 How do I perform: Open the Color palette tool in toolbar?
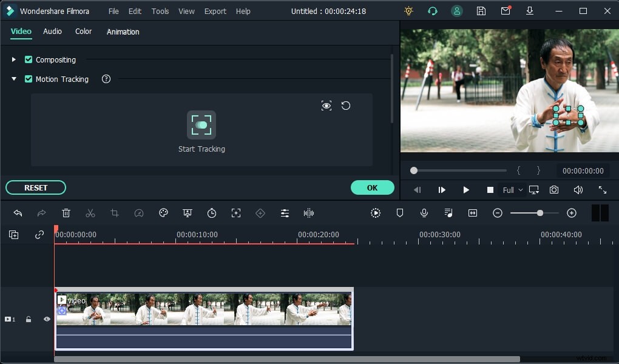(163, 213)
